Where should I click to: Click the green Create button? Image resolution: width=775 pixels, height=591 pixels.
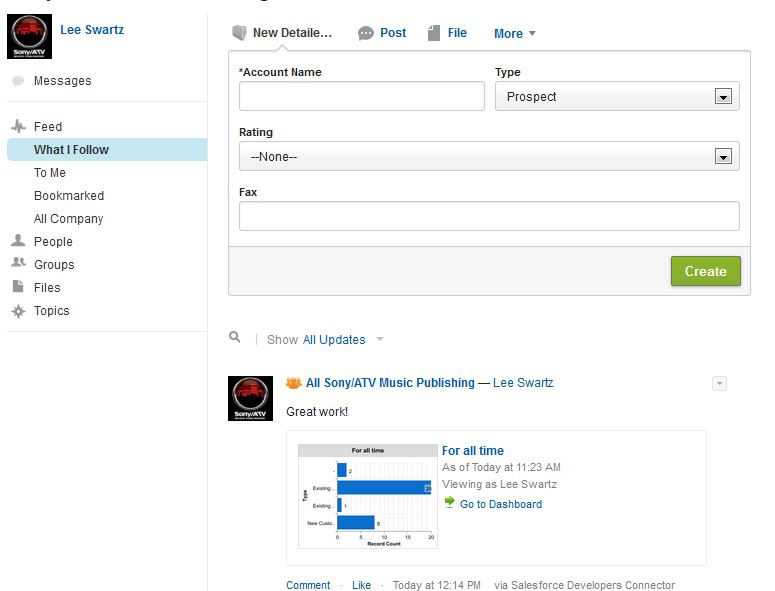point(706,271)
